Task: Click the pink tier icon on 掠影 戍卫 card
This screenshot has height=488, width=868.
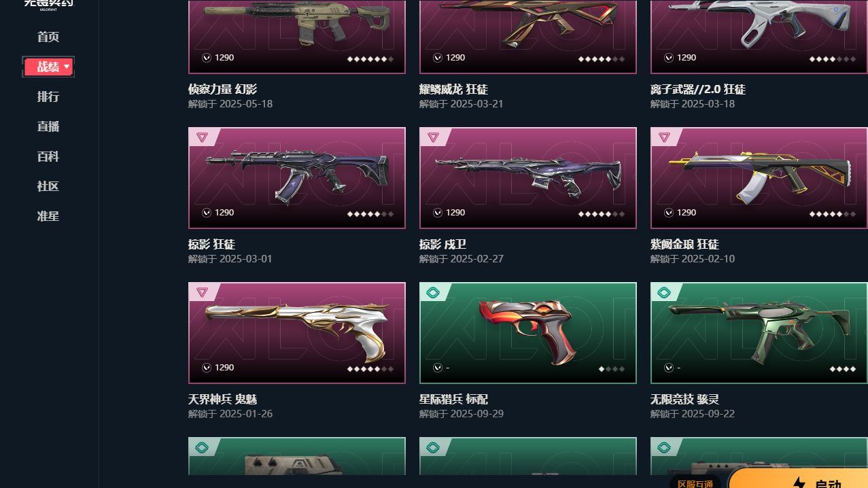Action: pyautogui.click(x=433, y=137)
